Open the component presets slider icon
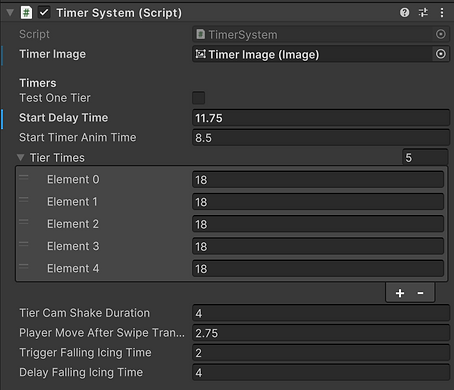 tap(423, 13)
